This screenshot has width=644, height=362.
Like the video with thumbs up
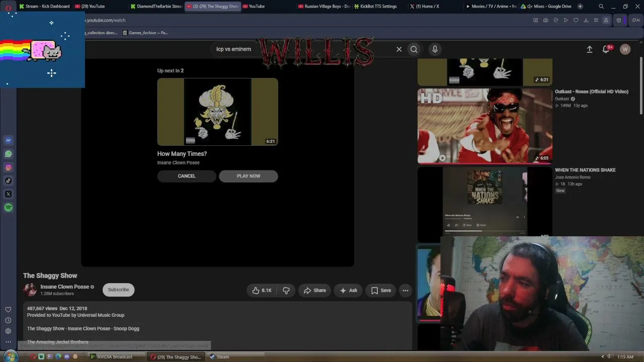(262, 290)
